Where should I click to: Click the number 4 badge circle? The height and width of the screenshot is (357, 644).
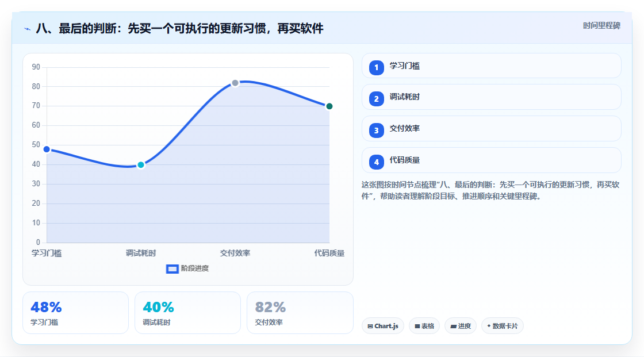(x=376, y=162)
